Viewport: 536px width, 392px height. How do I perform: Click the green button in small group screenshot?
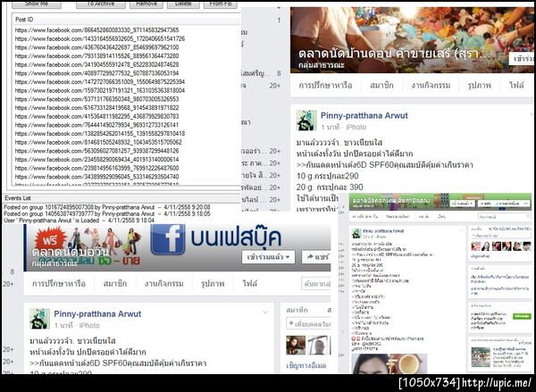tap(522, 316)
